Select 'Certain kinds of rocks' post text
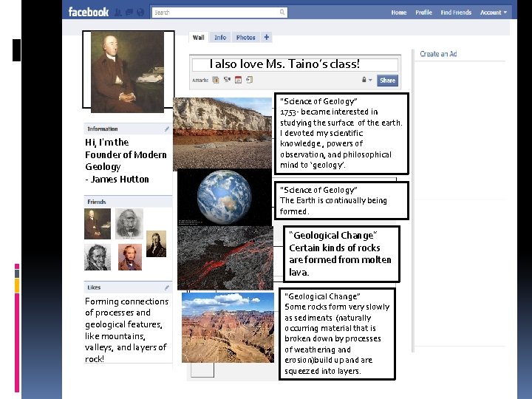 (340, 260)
